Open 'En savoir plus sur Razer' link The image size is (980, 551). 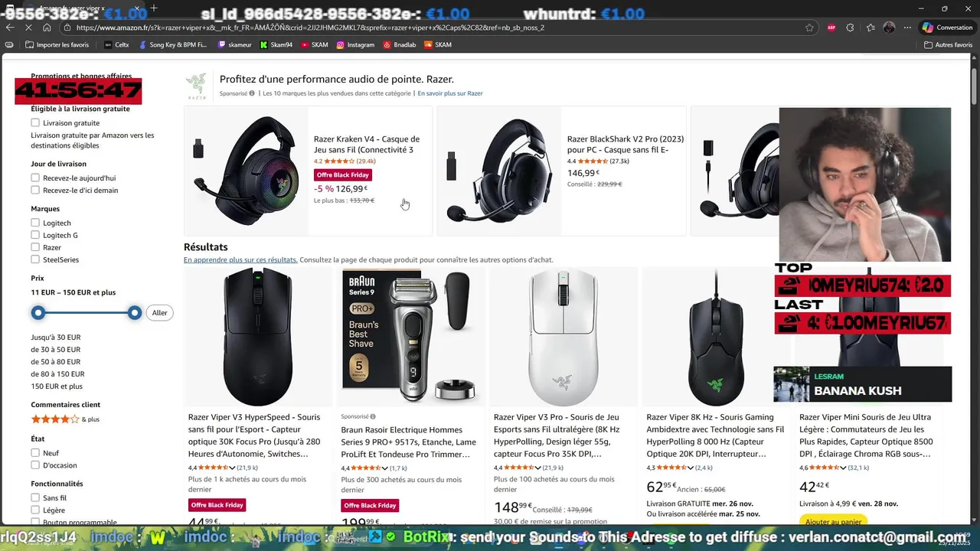[450, 93]
